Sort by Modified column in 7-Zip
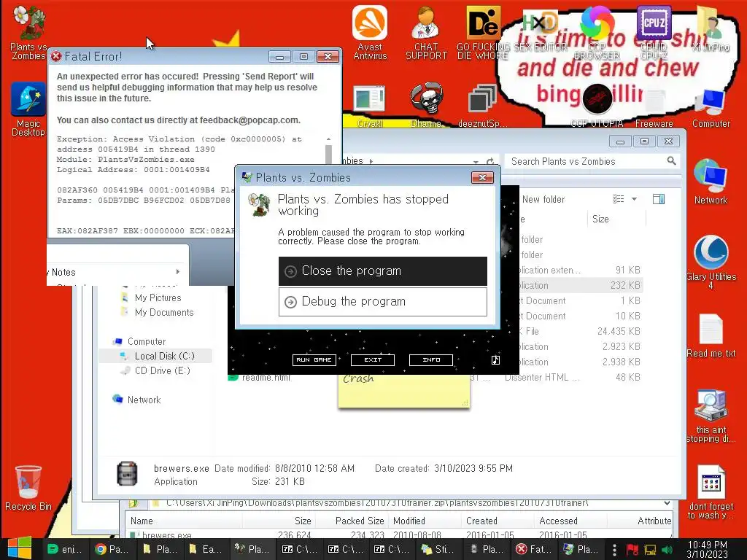The height and width of the screenshot is (560, 747). coord(425,521)
